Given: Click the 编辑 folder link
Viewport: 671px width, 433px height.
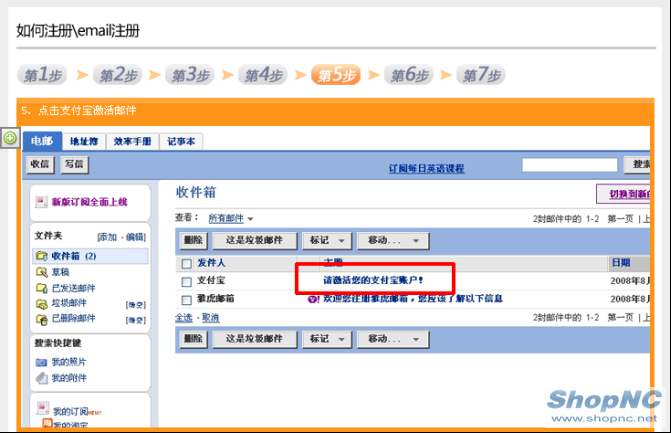Looking at the screenshot, I should [135, 237].
